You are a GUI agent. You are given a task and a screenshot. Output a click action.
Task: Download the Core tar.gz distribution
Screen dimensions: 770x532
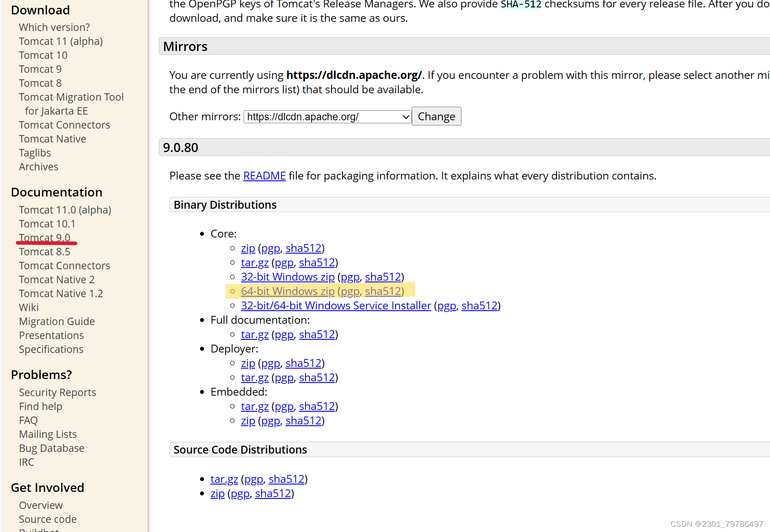coord(254,262)
